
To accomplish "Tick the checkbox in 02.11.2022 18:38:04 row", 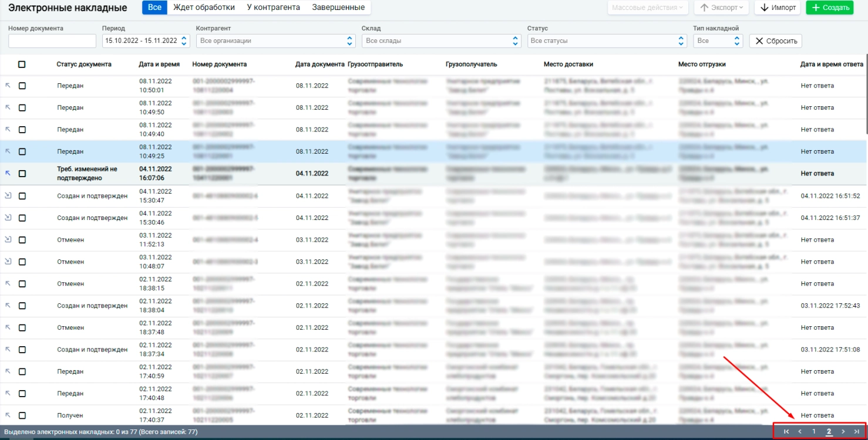I will click(22, 306).
